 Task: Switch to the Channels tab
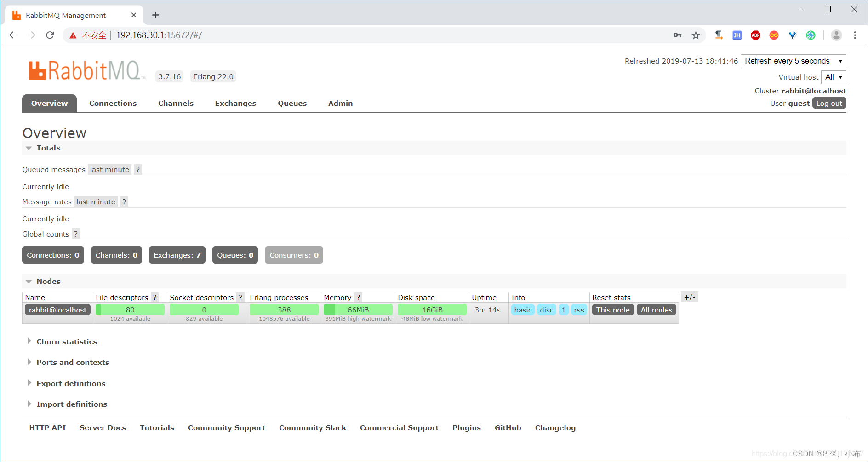tap(176, 104)
